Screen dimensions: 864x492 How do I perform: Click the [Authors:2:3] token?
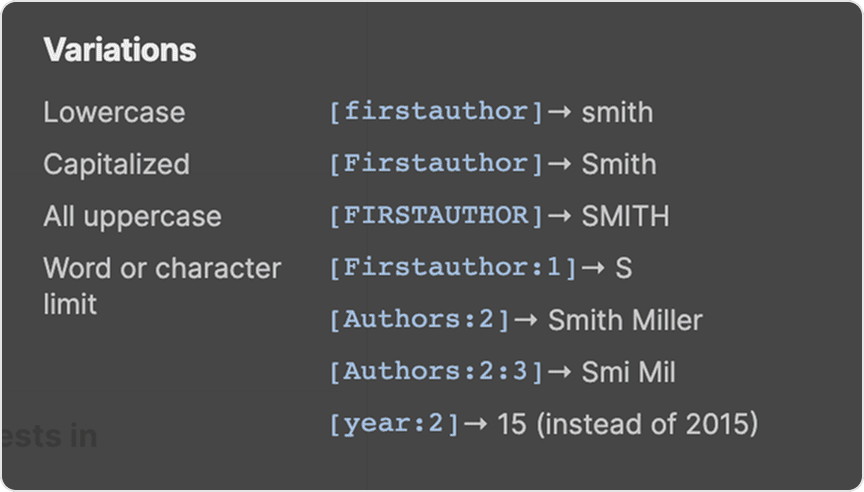click(x=436, y=373)
